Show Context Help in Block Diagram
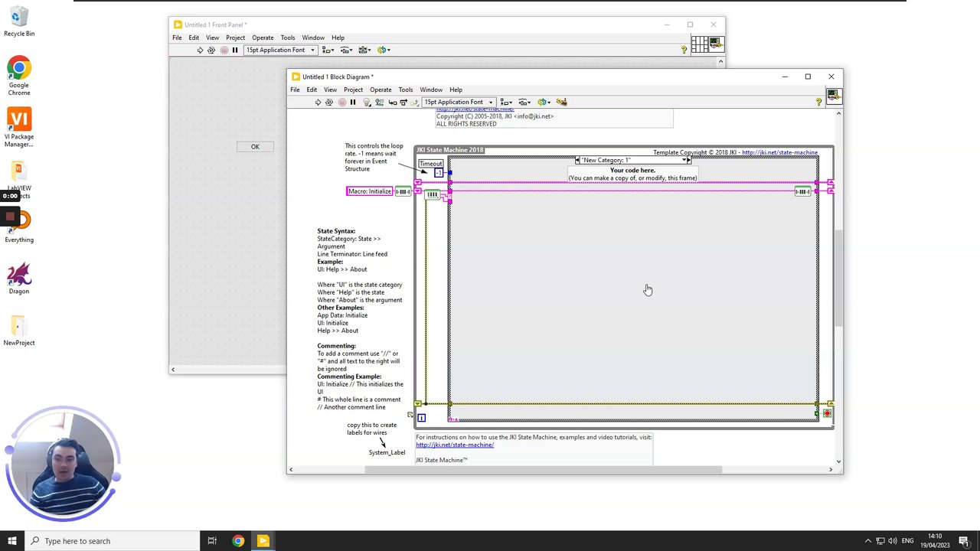Screen dimensions: 980x551 tap(818, 102)
